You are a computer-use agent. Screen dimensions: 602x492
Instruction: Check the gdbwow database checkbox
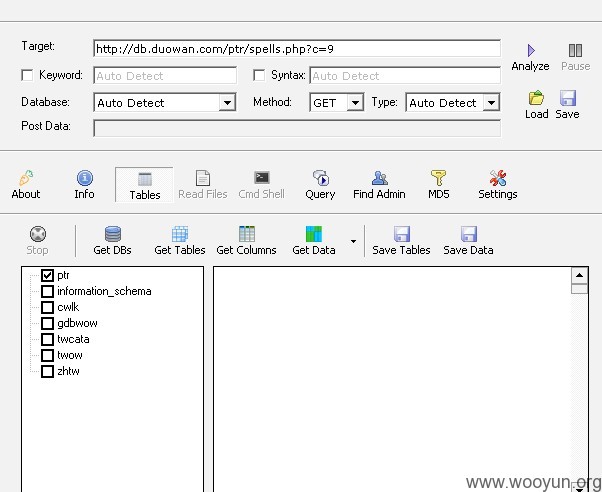(47, 323)
